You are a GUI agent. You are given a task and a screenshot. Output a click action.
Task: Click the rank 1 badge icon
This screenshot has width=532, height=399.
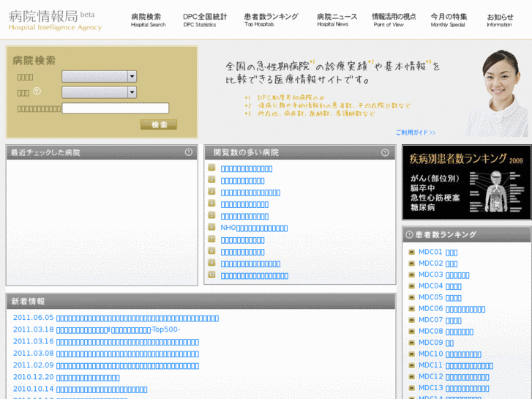pos(211,168)
